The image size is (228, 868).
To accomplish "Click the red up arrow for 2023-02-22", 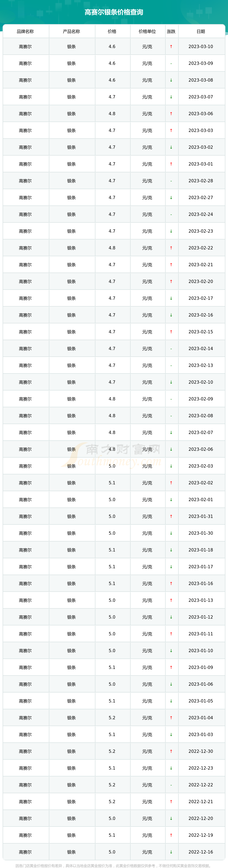I will 171,248.
